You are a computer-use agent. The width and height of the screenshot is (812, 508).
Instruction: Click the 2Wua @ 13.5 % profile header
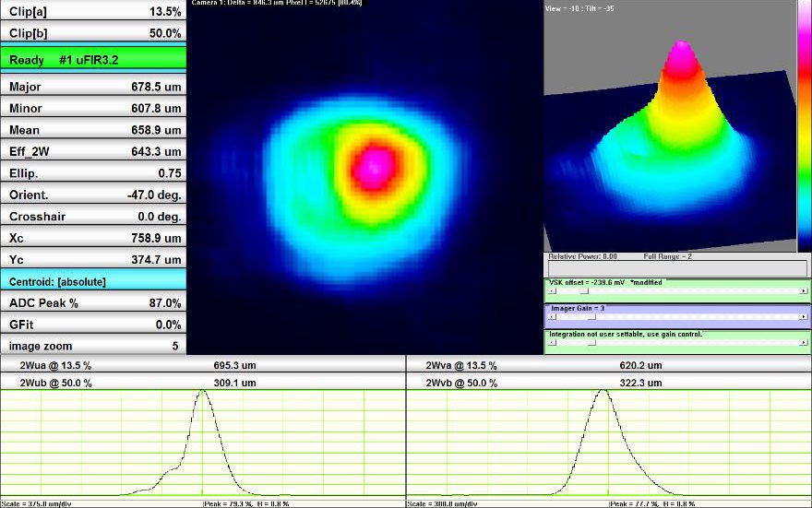203,365
